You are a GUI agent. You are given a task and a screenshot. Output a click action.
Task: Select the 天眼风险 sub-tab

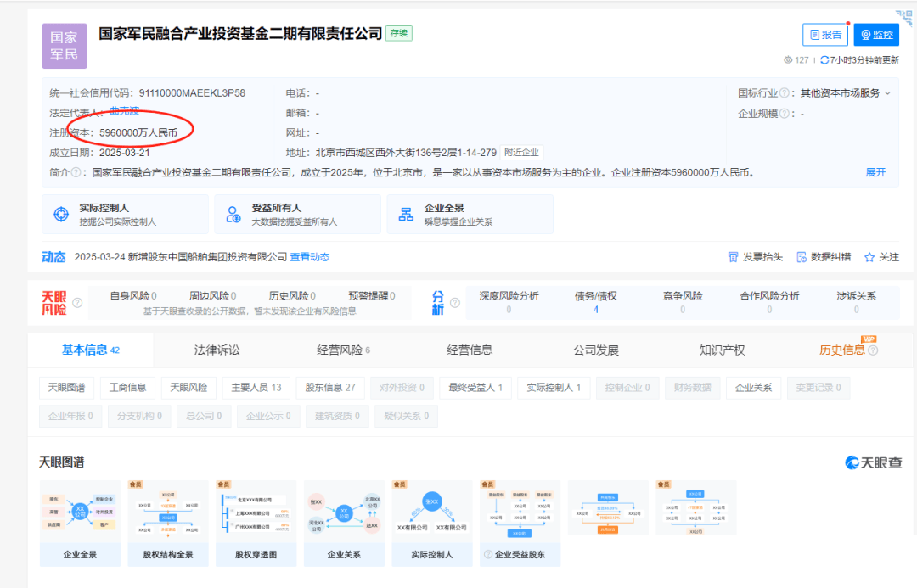tap(188, 388)
